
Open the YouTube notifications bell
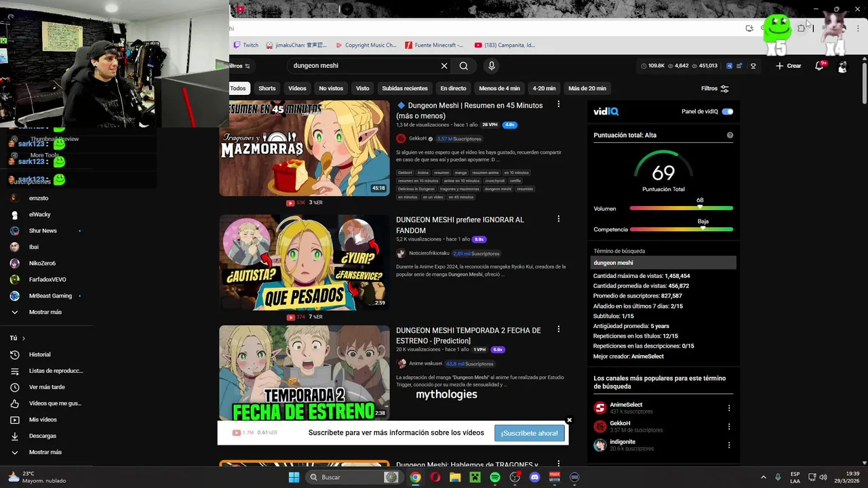click(819, 66)
